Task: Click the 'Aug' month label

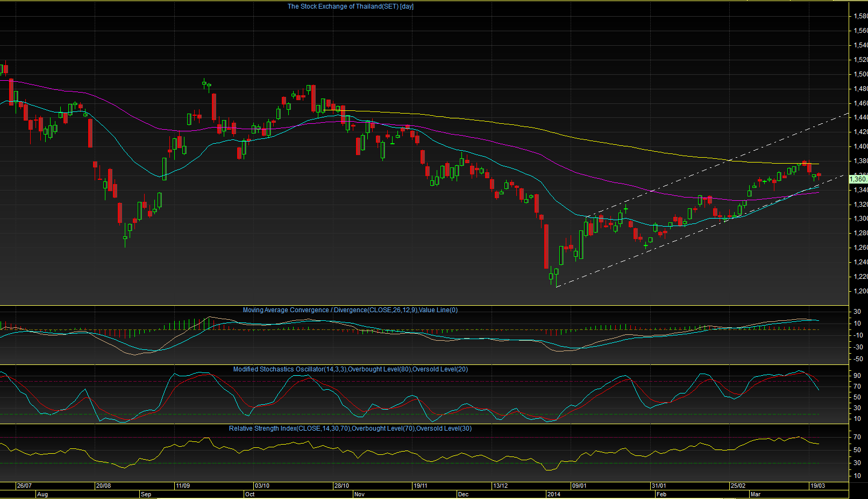Action: [x=42, y=494]
